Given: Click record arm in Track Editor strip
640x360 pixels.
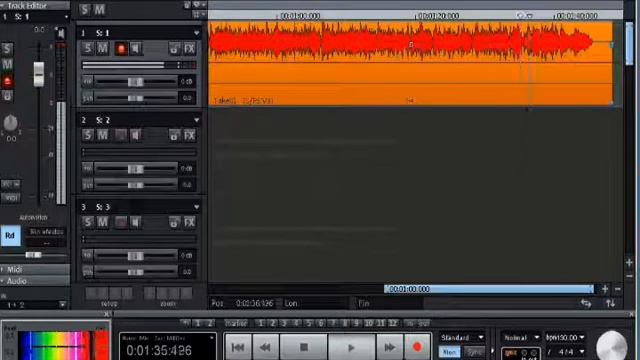Looking at the screenshot, I should pos(7,81).
